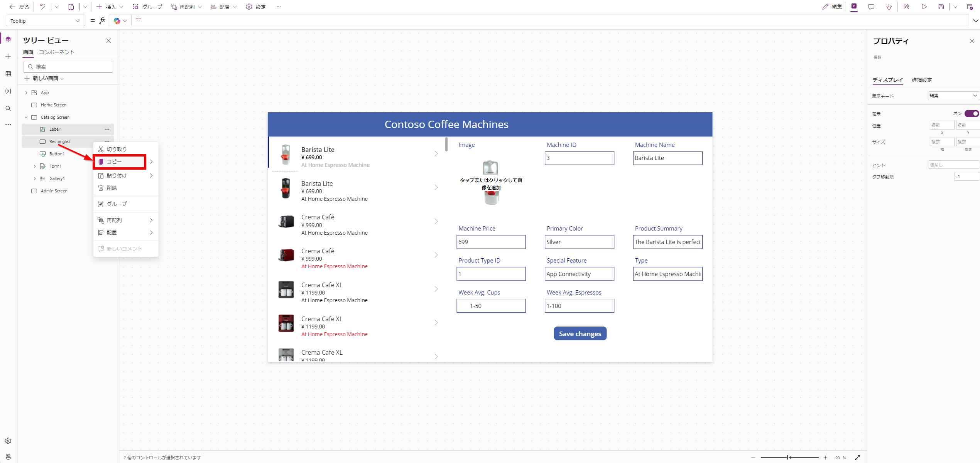Open the 表示モード dropdown
Screen dimensions: 980x463
pos(953,96)
